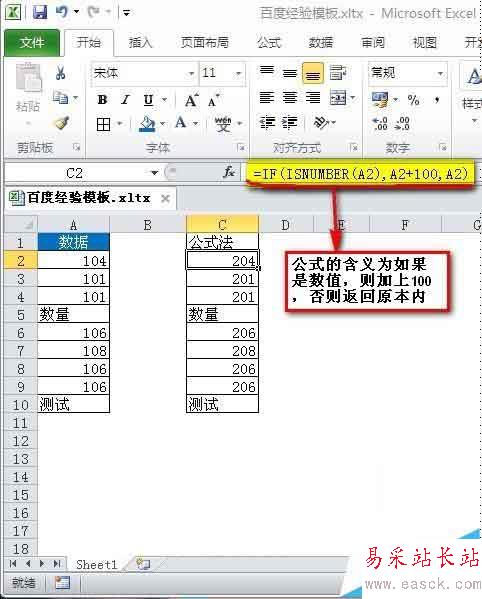
Task: Select cell A5 containing 数量
Action: 74,315
